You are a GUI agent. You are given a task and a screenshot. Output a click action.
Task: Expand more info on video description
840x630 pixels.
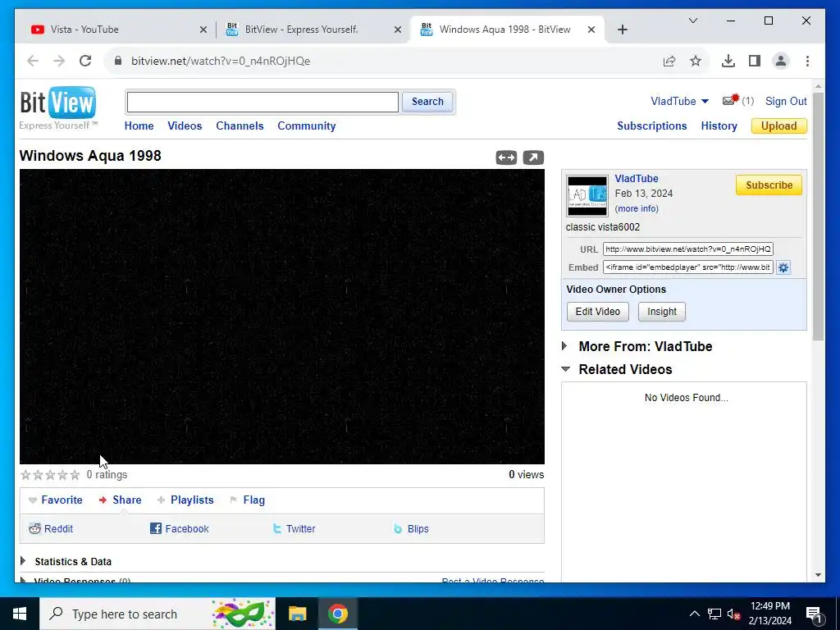pos(637,208)
